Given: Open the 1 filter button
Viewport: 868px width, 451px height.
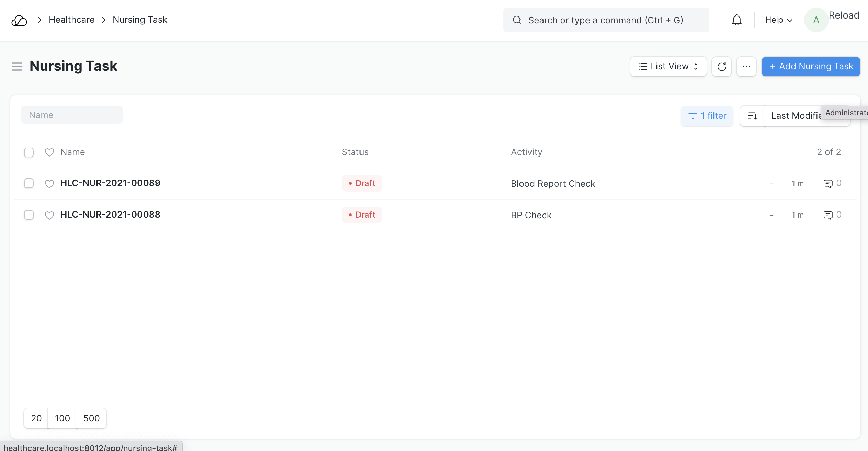Looking at the screenshot, I should [x=707, y=116].
